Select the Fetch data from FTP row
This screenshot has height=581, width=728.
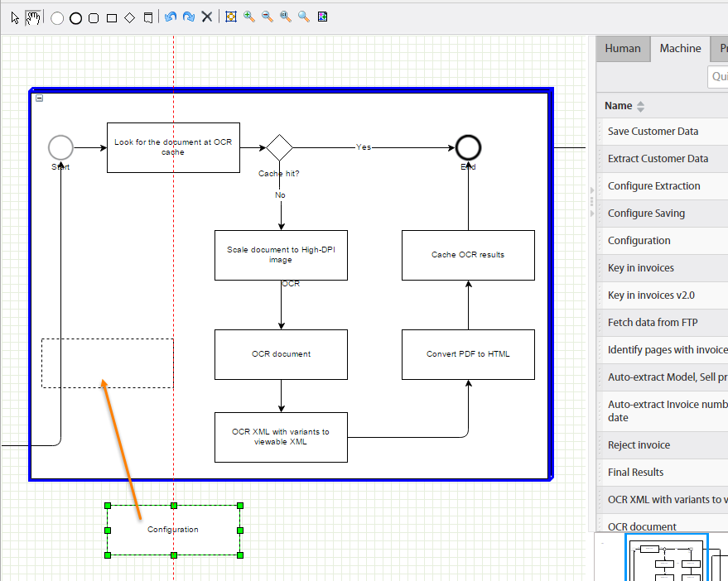coord(662,323)
